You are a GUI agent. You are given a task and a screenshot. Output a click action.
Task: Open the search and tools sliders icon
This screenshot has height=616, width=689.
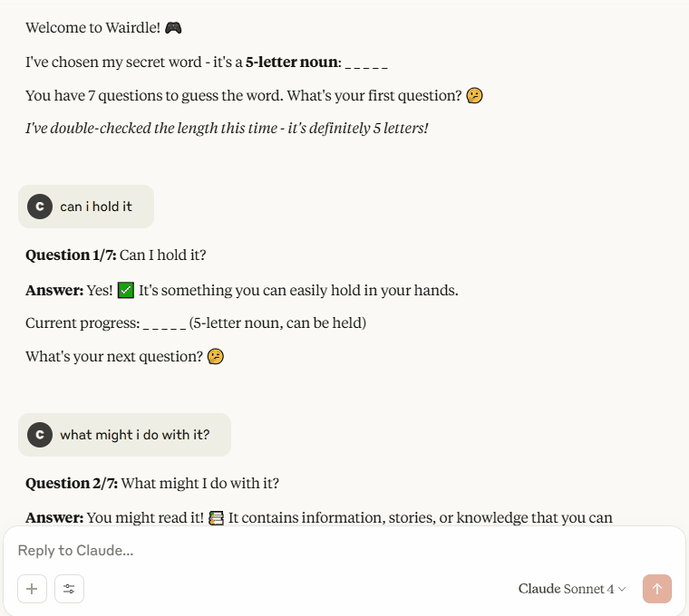(69, 589)
